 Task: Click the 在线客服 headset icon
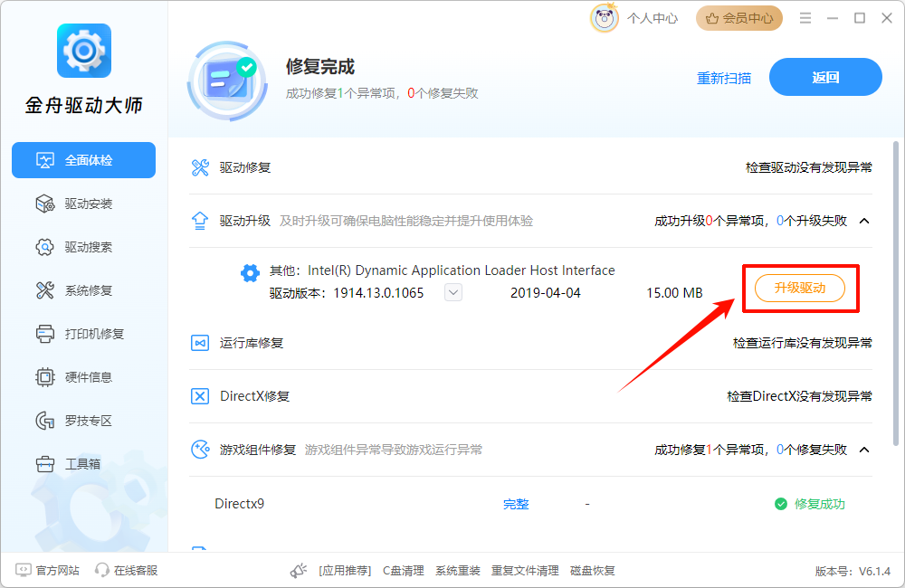102,570
